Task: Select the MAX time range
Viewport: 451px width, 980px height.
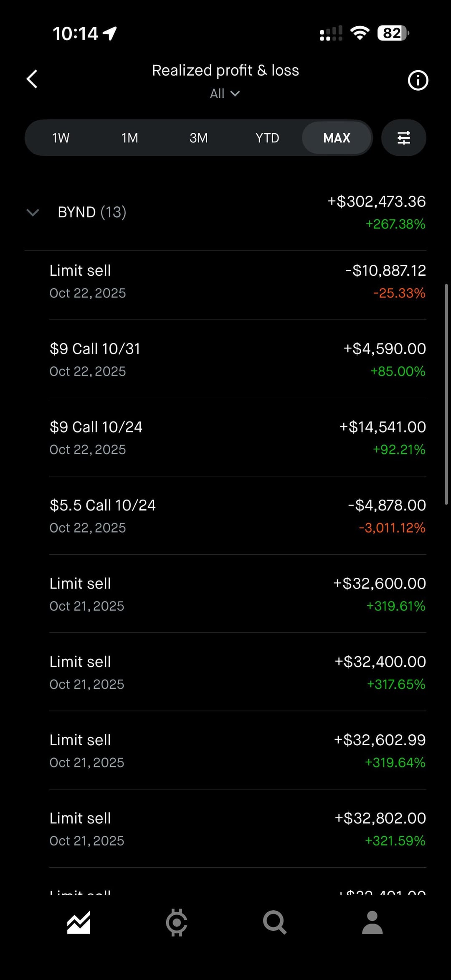Action: [337, 138]
